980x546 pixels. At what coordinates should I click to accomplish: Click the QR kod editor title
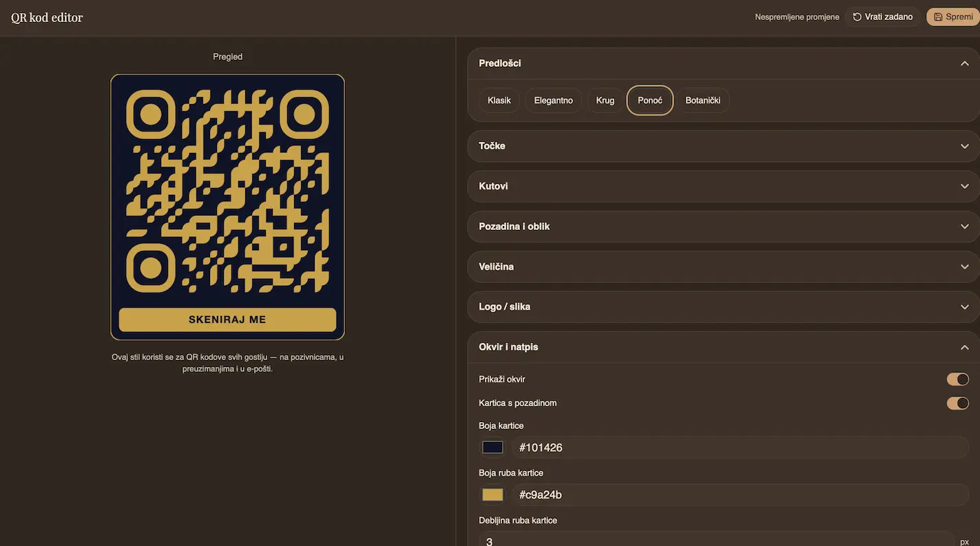click(47, 18)
